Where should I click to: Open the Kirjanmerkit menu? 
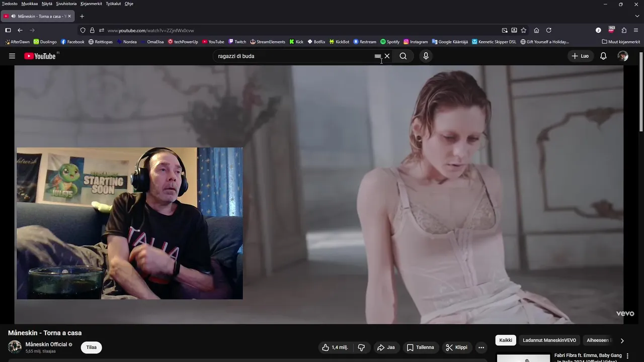(x=91, y=4)
